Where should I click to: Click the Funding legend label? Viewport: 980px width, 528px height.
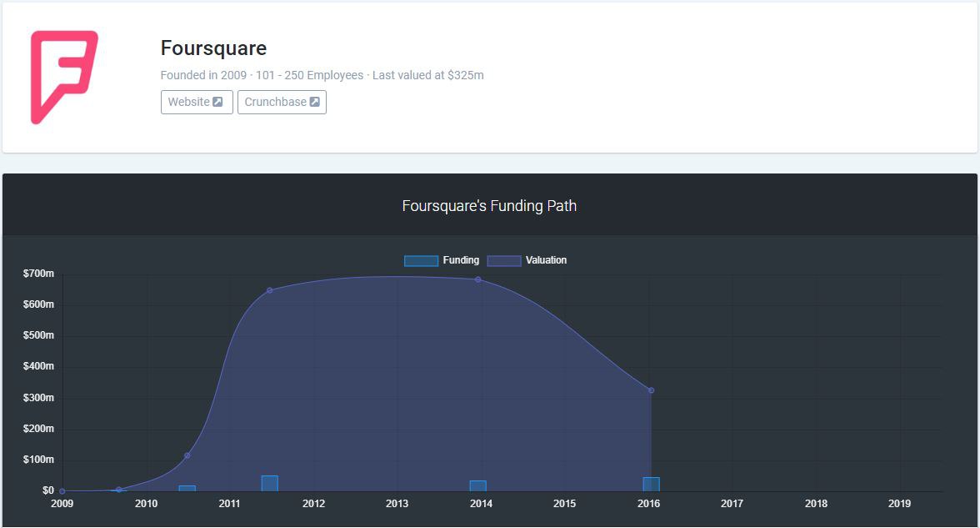click(462, 260)
